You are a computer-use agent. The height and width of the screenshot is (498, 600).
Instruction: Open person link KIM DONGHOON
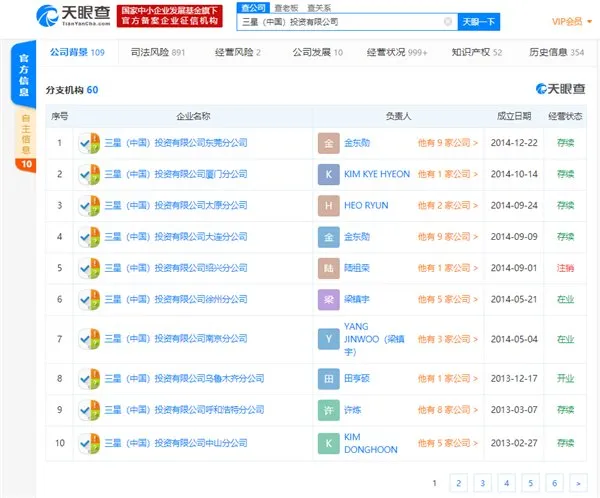pos(371,443)
